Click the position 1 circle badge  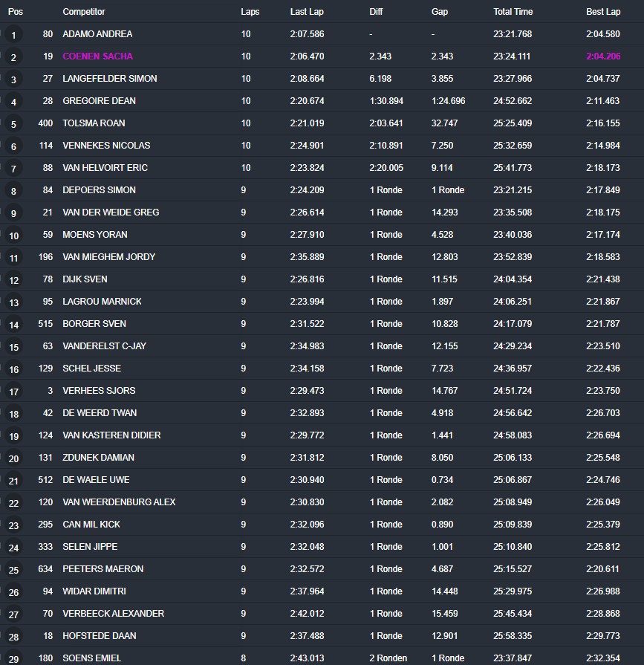(14, 35)
